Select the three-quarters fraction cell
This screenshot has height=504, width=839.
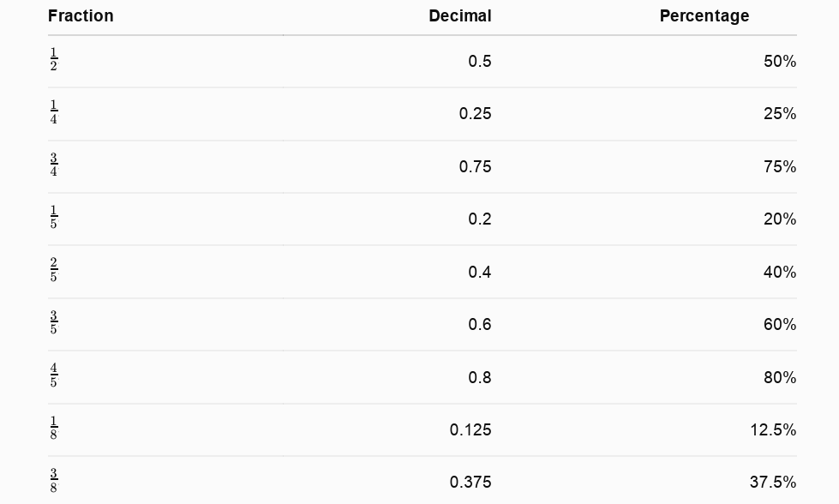[x=53, y=165]
